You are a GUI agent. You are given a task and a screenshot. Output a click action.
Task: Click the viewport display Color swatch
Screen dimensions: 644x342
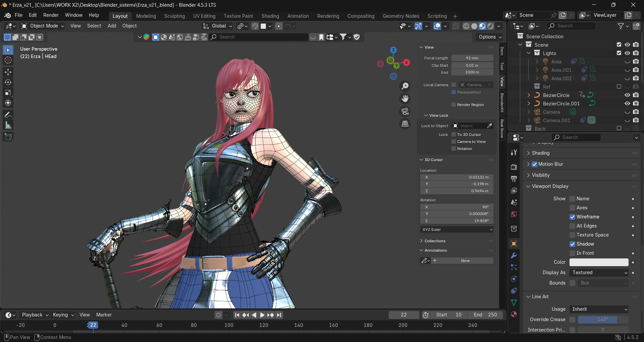click(x=599, y=262)
